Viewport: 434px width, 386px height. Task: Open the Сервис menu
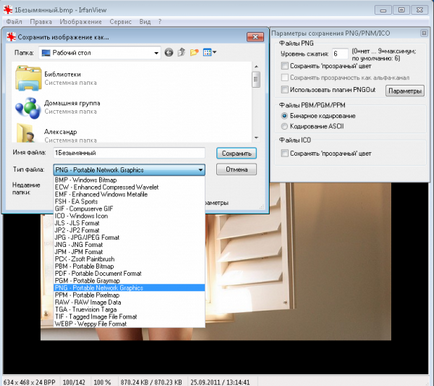(x=121, y=22)
